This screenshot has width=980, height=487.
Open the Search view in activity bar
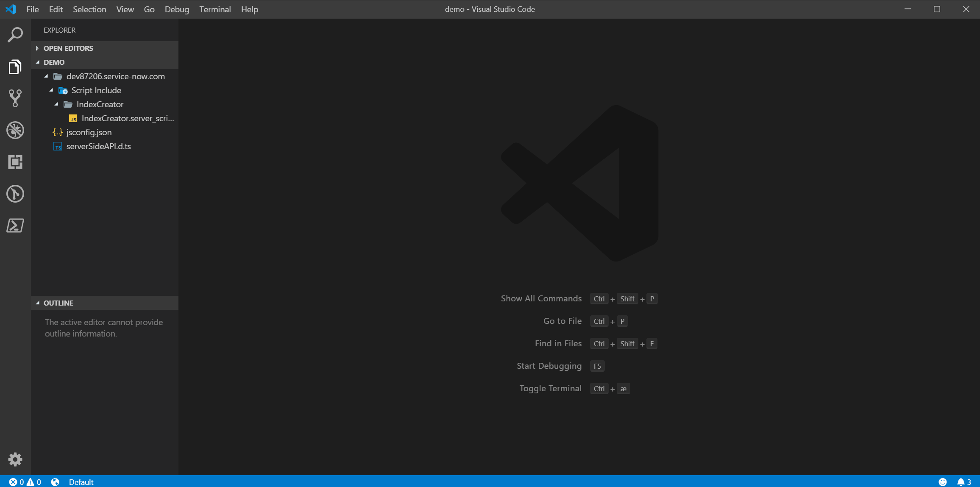[15, 35]
